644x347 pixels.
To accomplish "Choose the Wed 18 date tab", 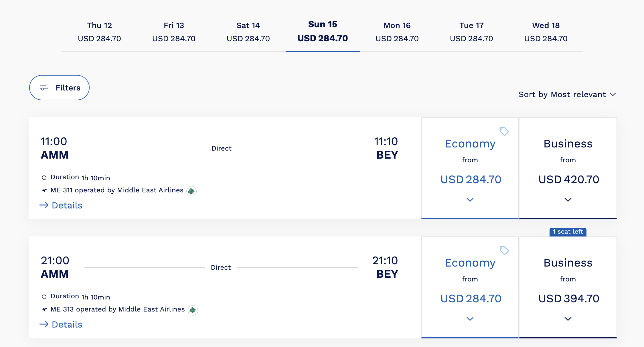I will click(x=546, y=32).
